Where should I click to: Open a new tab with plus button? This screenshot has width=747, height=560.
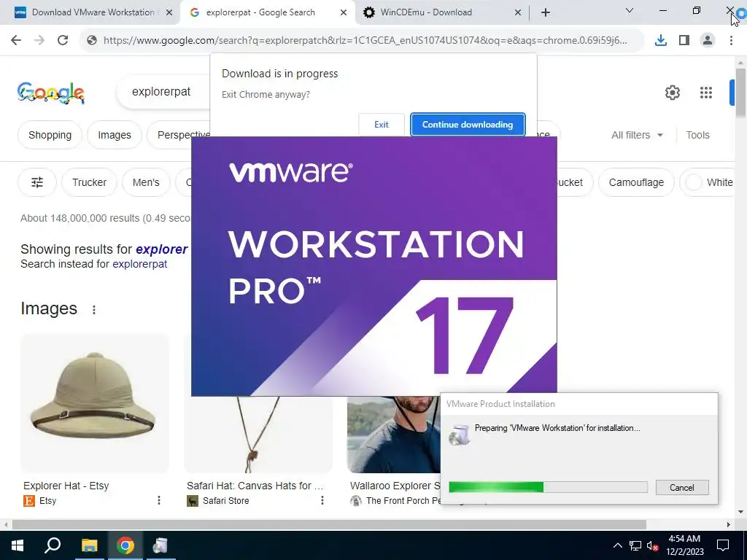(x=546, y=12)
